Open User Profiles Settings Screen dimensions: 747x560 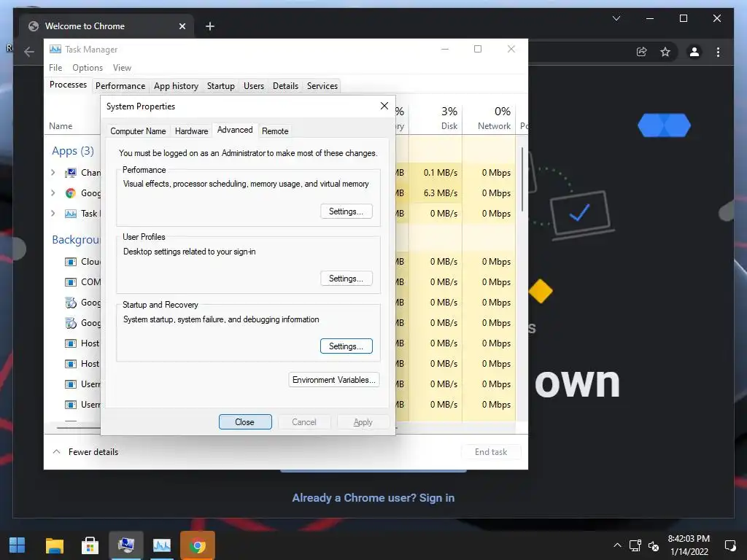(x=347, y=279)
